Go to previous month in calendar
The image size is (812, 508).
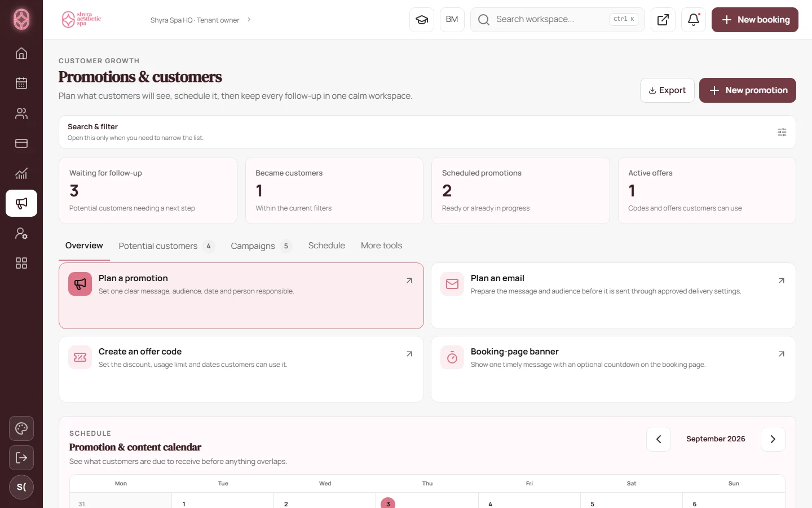point(659,439)
